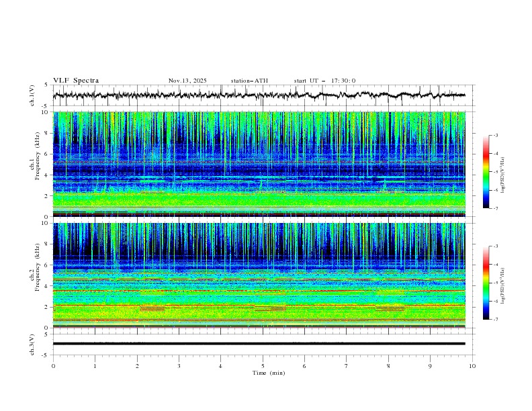Click the "-7" tick on ch.2 colorbar
The height and width of the screenshot is (411, 532).
495,319
